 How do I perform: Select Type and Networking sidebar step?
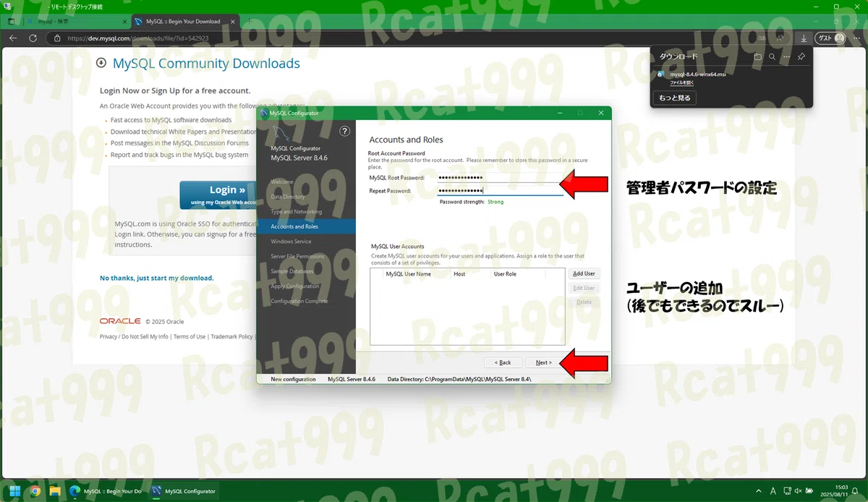[x=297, y=212]
